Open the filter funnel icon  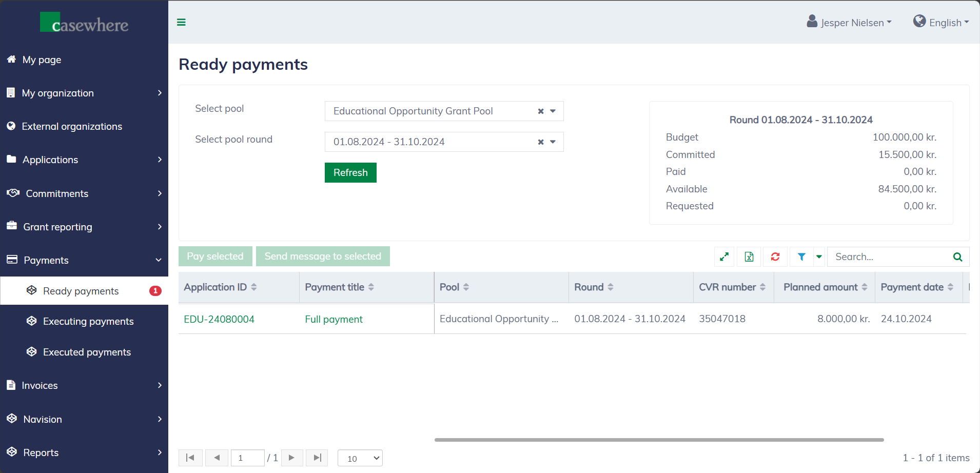801,257
